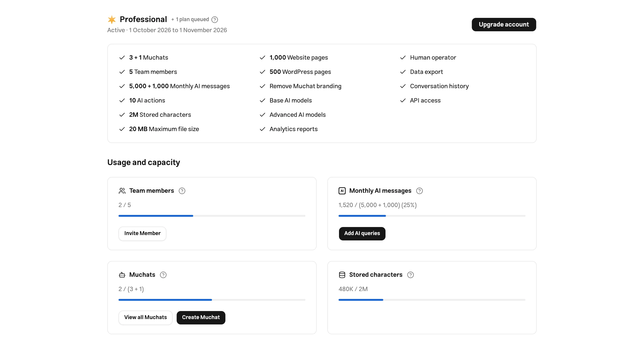Click checkmark beside 500 WordPress pages
The width and height of the screenshot is (644, 345).
[262, 72]
